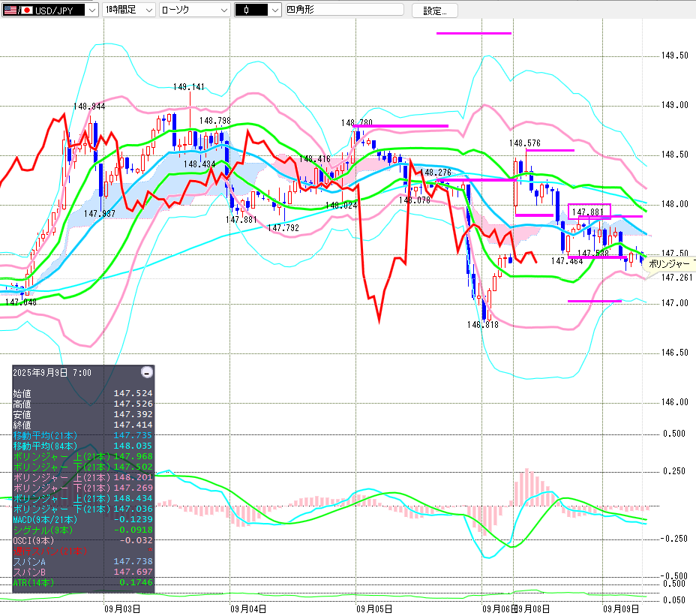Viewport: 696px width, 616px height.
Task: Click the 148.576 high price label
Action: tap(525, 143)
